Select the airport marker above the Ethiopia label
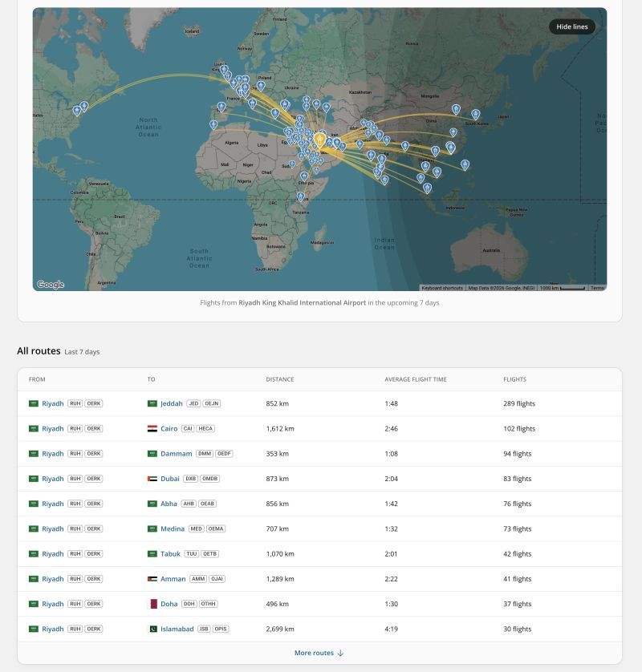Screen dimensions: 642x672 pos(304,176)
